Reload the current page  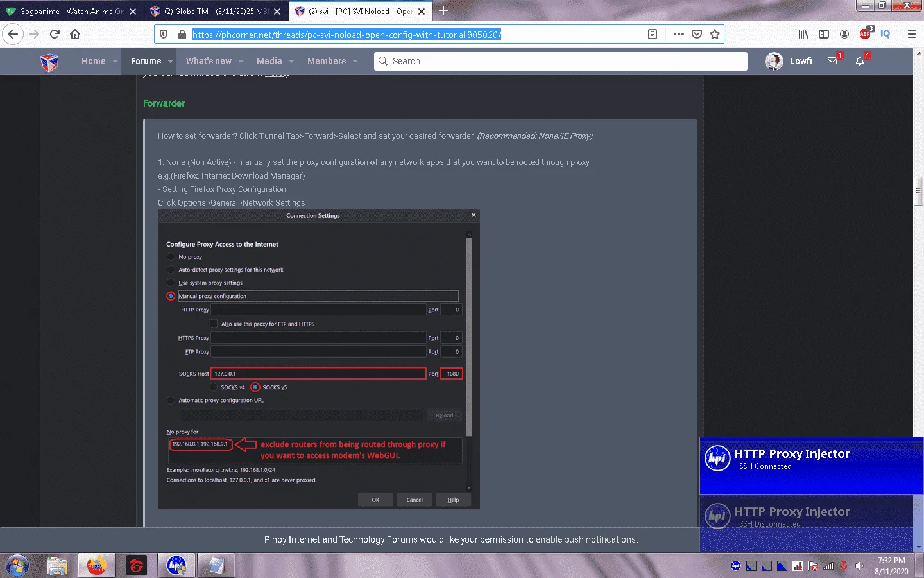55,34
